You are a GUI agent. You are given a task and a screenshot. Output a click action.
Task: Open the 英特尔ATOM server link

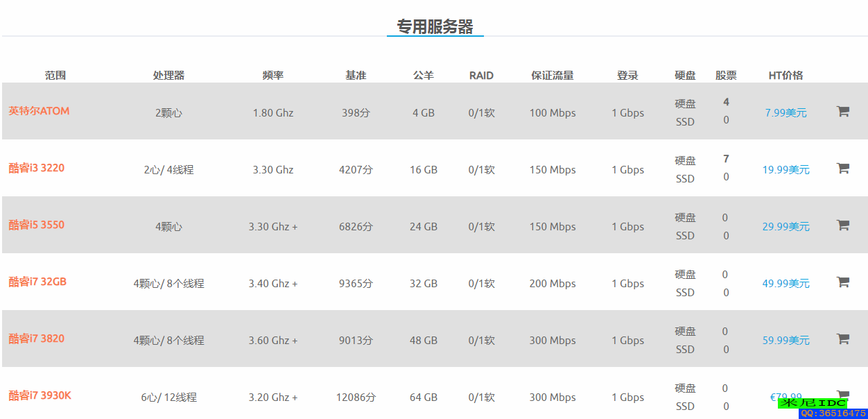pyautogui.click(x=39, y=111)
